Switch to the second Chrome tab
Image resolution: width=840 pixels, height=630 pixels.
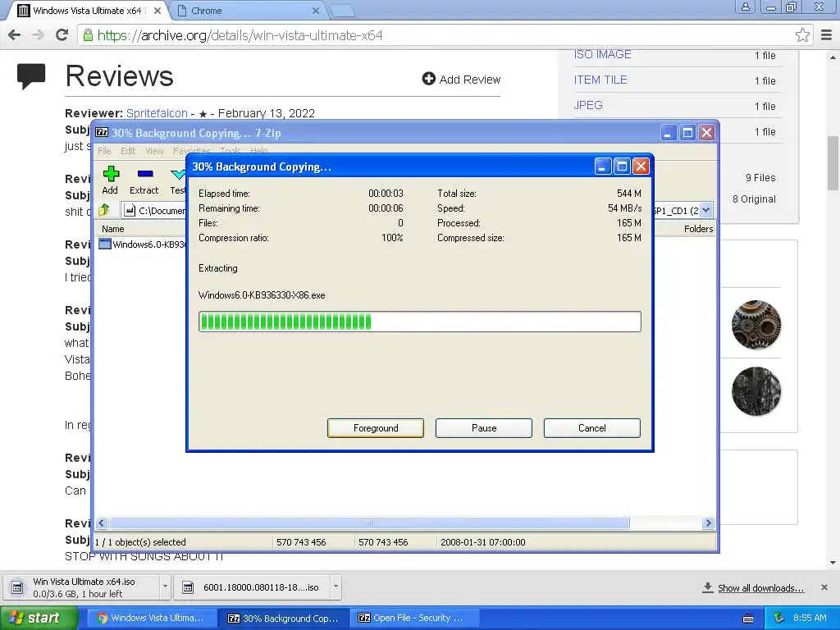246,11
